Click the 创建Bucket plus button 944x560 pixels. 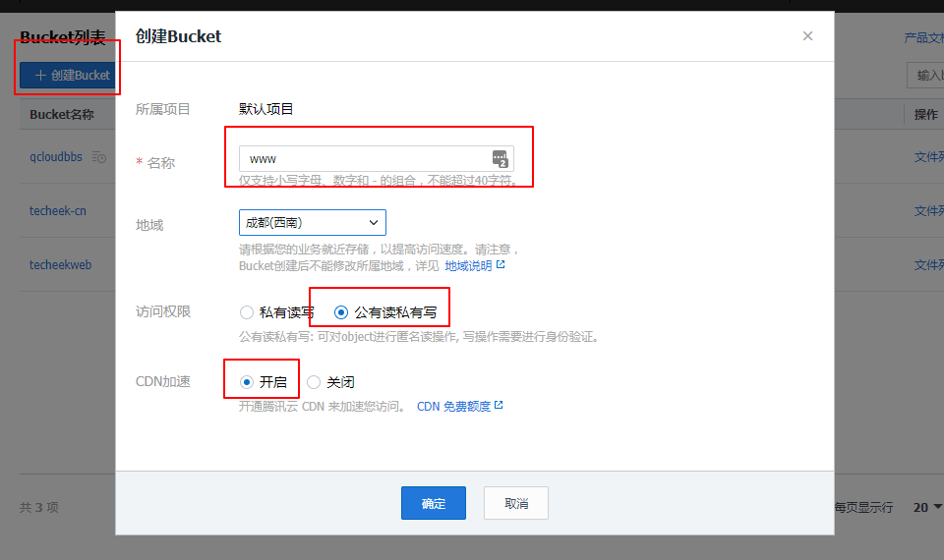click(x=67, y=76)
